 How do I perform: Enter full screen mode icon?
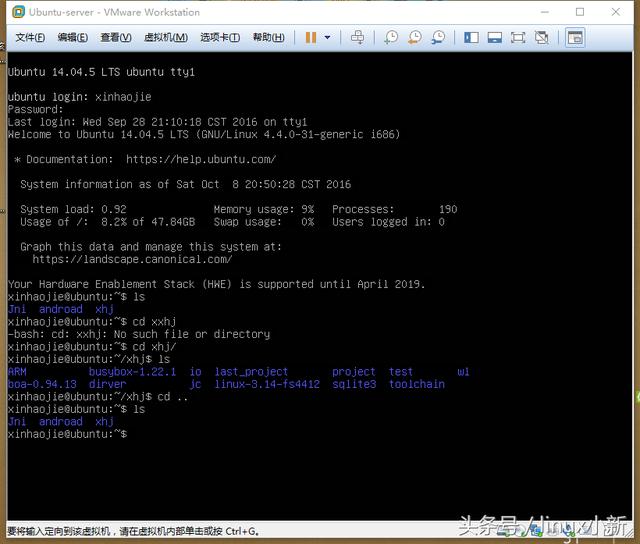(518, 37)
